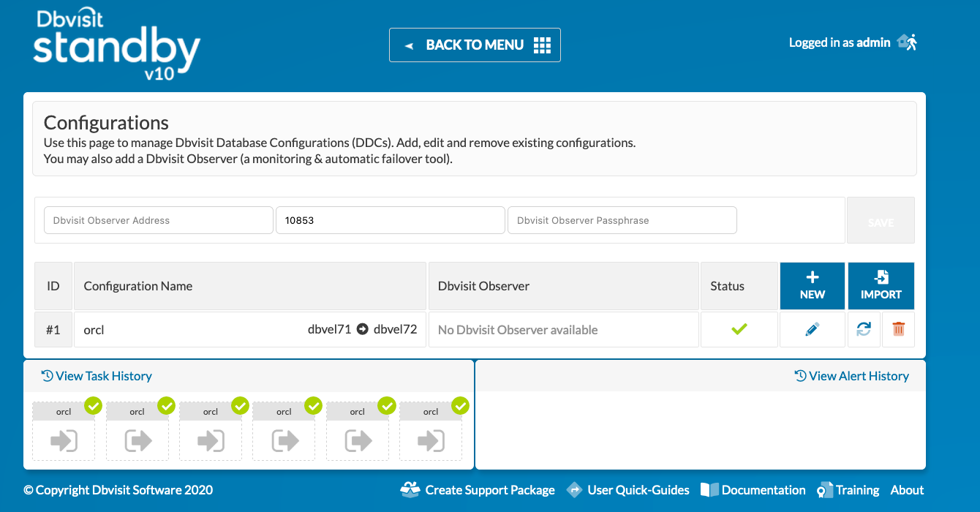This screenshot has width=980, height=512.
Task: Open the leftmost orcl task history card
Action: (x=64, y=431)
